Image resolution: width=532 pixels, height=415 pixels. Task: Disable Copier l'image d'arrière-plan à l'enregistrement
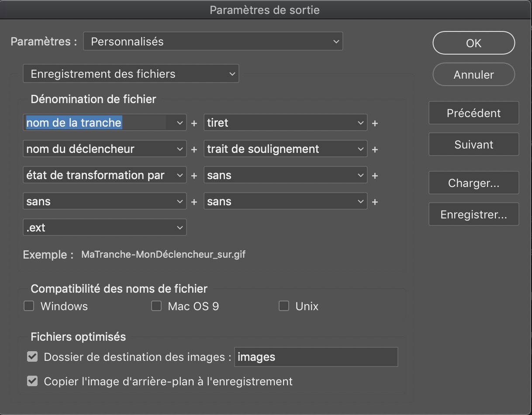(32, 381)
